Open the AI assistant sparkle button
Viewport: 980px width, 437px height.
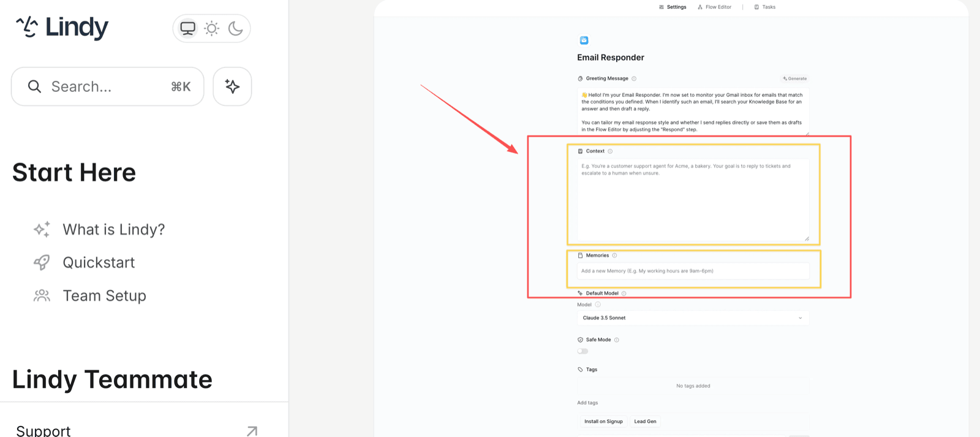pos(232,86)
